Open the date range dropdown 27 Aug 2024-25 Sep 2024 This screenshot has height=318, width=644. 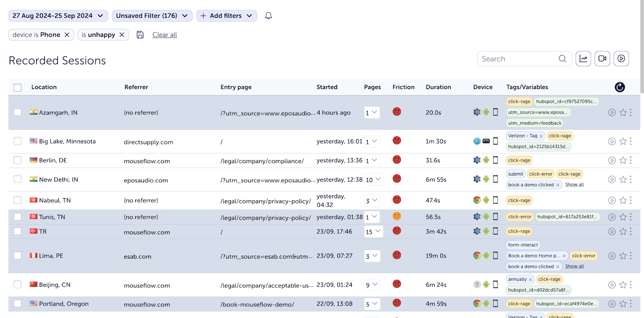click(x=58, y=16)
